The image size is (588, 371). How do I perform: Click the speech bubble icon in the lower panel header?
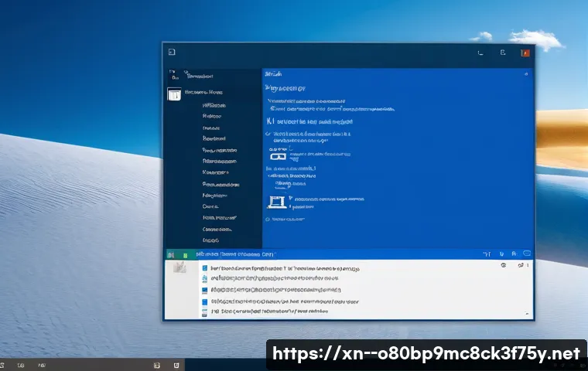click(527, 254)
